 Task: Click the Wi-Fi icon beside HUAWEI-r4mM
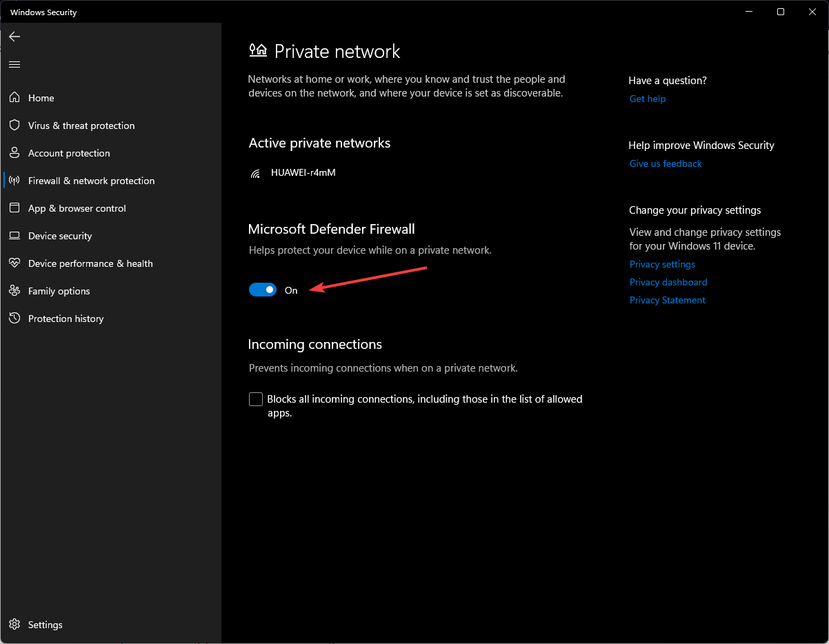click(x=256, y=173)
